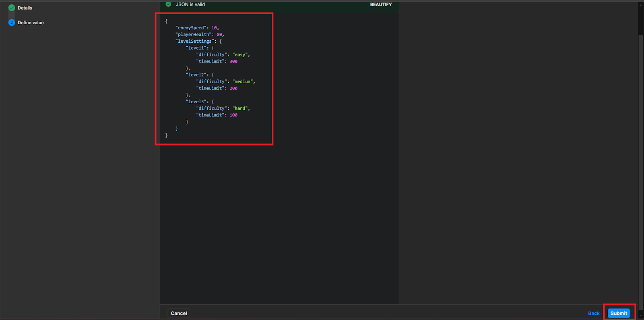Click the "level2" object key
Image resolution: width=644 pixels, height=320 pixels.
[x=196, y=75]
